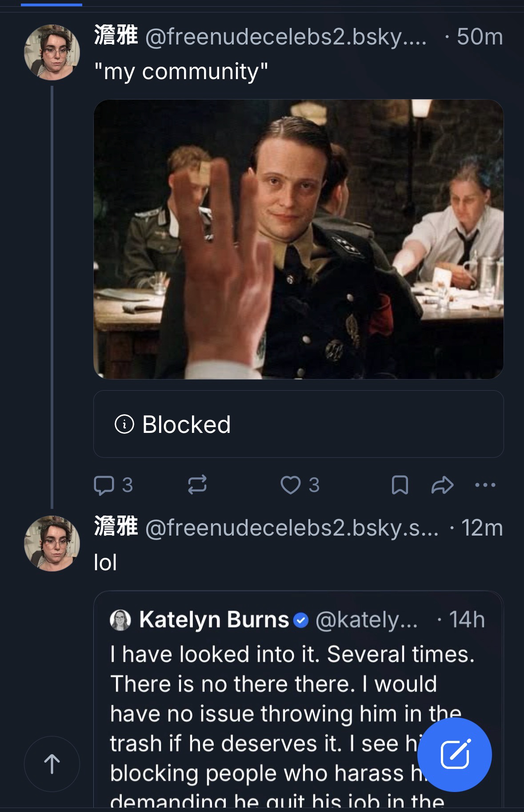Open avatar of the "lol" post author

[52, 543]
